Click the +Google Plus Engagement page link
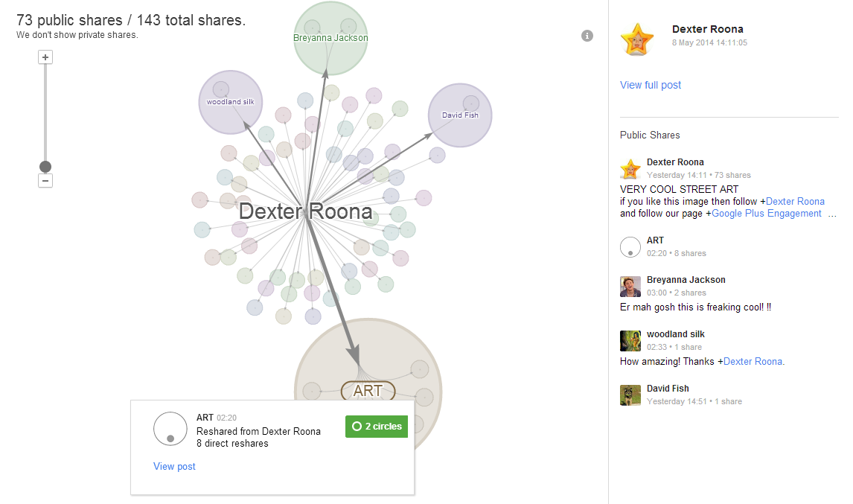This screenshot has height=504, width=853. (x=766, y=213)
